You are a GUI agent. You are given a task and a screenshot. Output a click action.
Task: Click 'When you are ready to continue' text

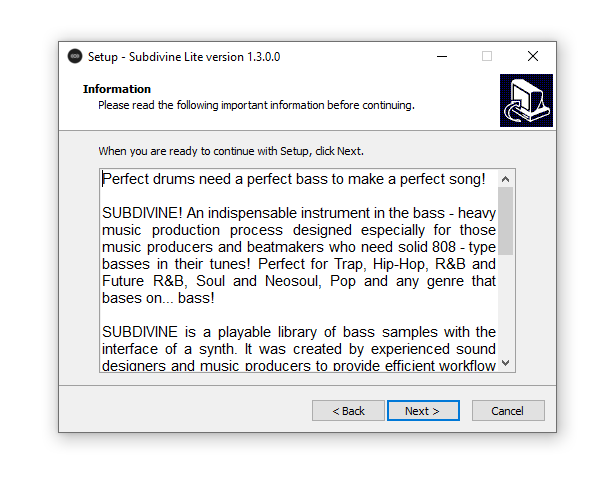pyautogui.click(x=231, y=151)
